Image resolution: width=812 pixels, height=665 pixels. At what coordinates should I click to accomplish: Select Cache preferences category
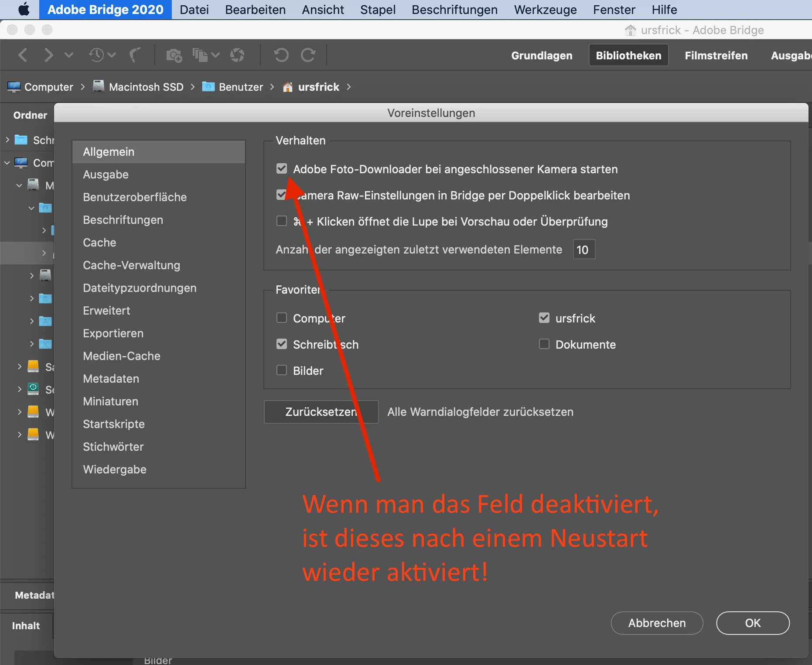pyautogui.click(x=159, y=243)
